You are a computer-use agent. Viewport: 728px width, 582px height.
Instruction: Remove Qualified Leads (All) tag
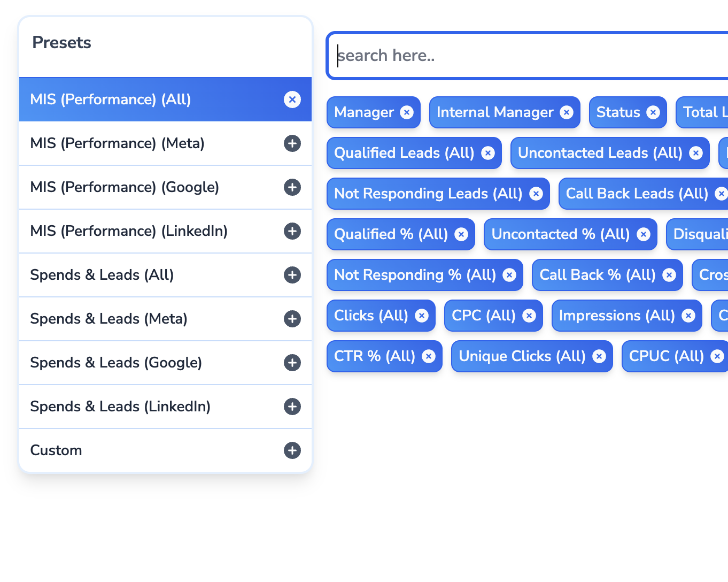tap(488, 153)
